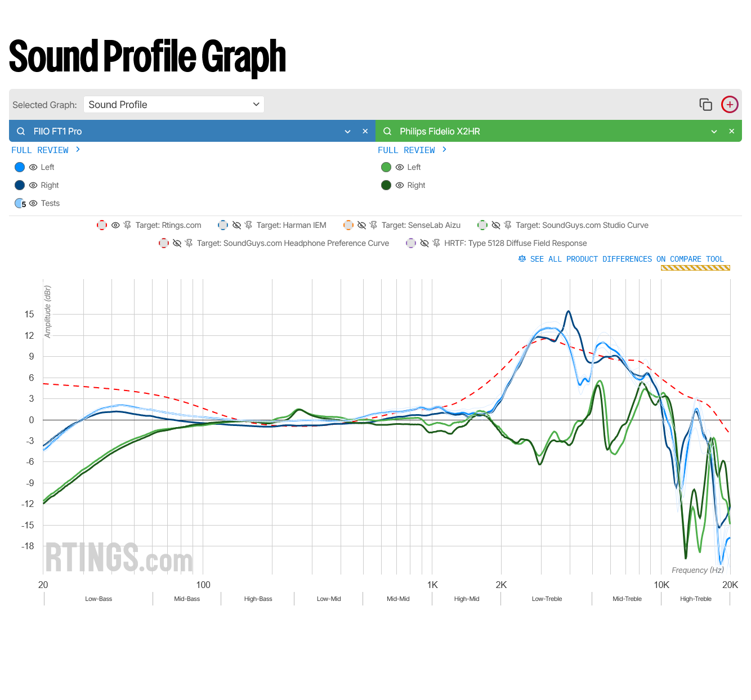Remove the FIIO FT1 Pro from comparison
Viewport: 751px width, 700px height.
tap(365, 131)
